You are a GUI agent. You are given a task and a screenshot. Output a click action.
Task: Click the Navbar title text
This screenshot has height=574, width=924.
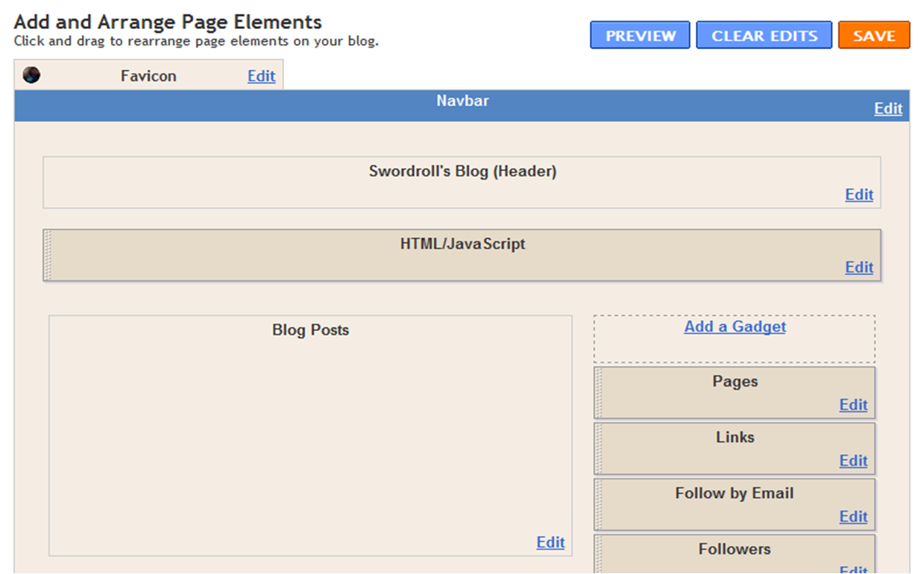[x=462, y=101]
